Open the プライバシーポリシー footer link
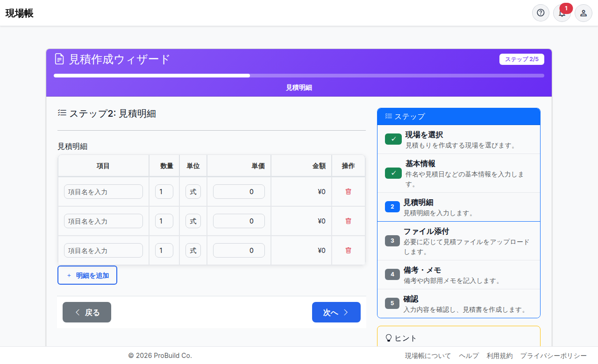 (554, 356)
